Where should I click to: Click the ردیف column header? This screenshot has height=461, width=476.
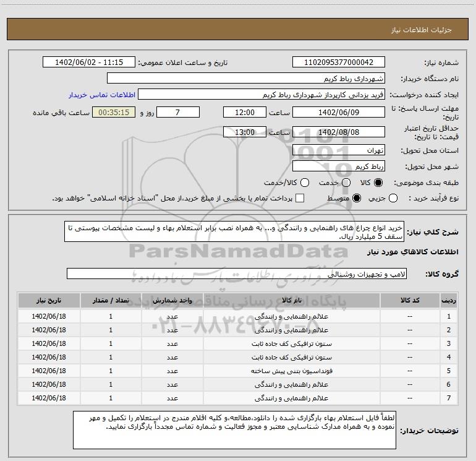point(449,300)
